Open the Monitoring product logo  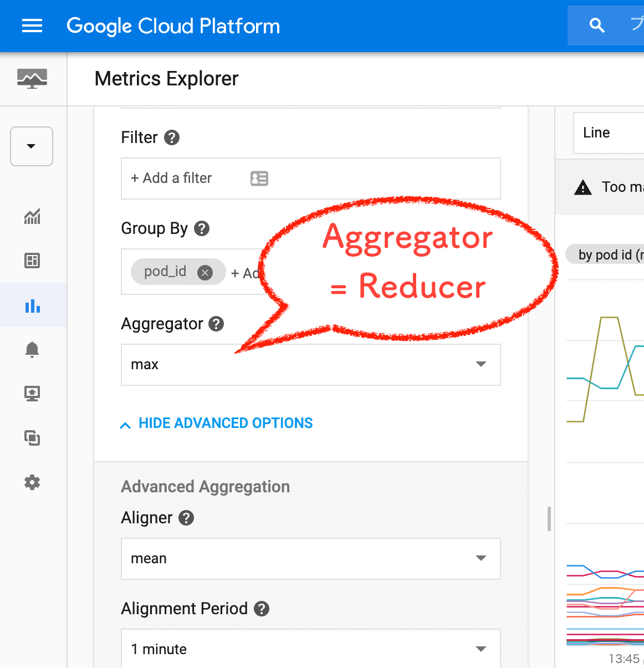[32, 79]
